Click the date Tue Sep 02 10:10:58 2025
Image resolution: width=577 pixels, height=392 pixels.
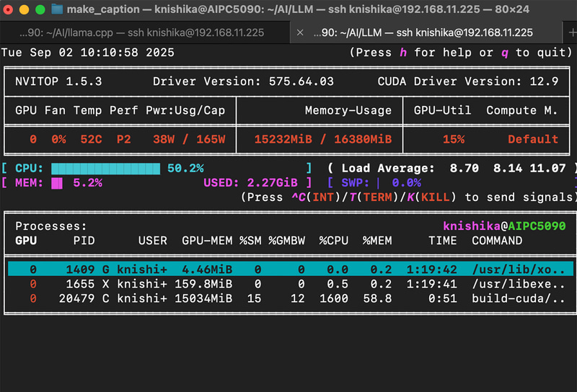pos(87,53)
